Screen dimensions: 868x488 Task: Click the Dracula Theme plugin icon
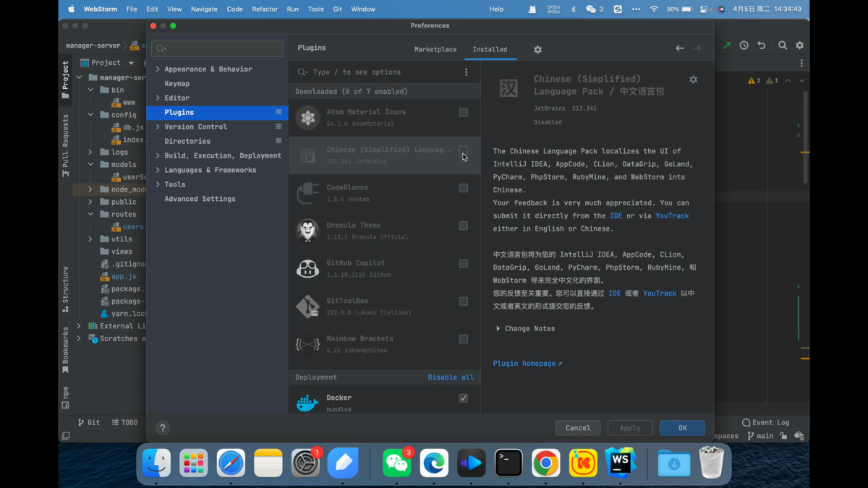point(307,231)
